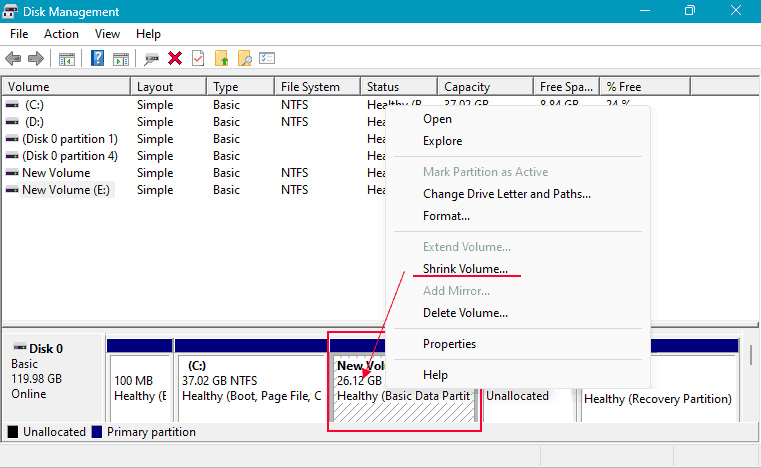
Task: Select Format option in context menu
Action: pos(446,216)
